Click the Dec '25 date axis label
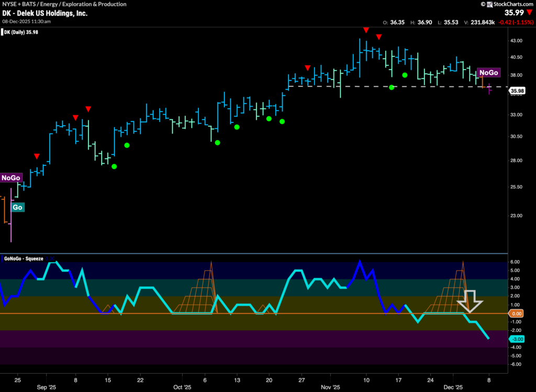The width and height of the screenshot is (536, 392). pos(453,387)
